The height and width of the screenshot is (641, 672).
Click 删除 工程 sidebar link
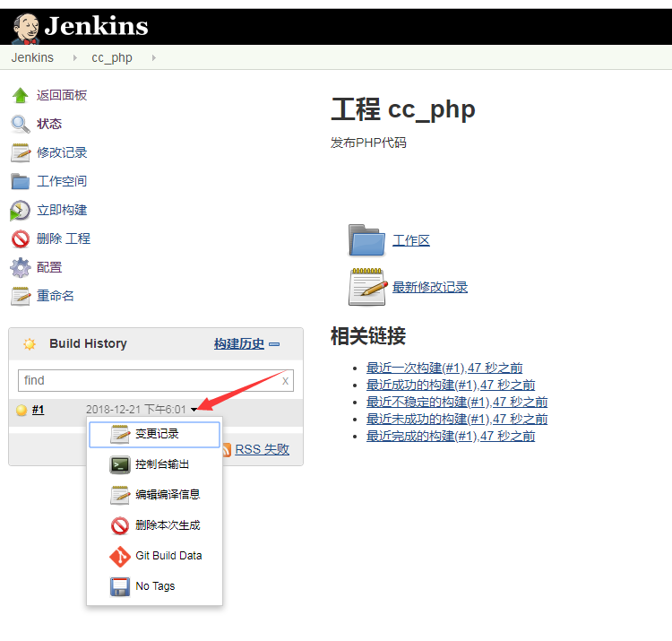pyautogui.click(x=64, y=238)
